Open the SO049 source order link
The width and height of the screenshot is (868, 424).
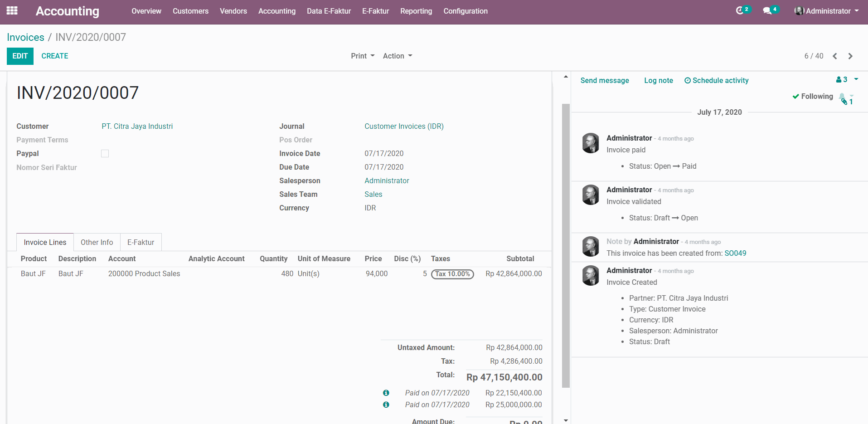(x=735, y=253)
